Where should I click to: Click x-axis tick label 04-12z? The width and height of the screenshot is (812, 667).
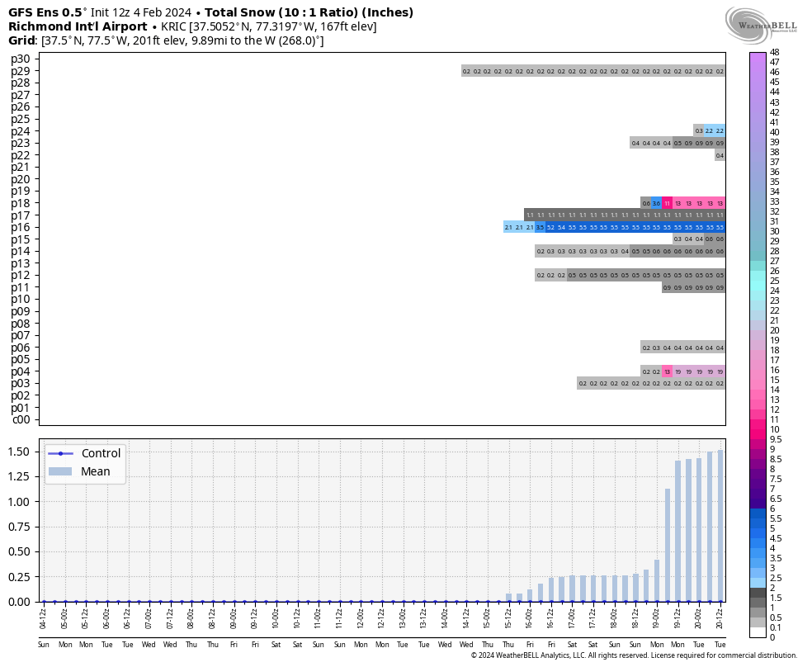click(44, 619)
